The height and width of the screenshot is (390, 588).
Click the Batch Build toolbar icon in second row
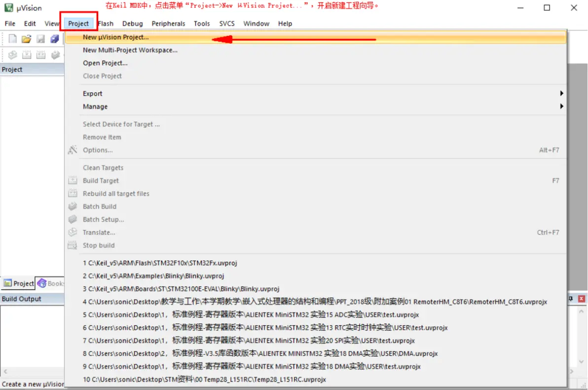(55, 55)
